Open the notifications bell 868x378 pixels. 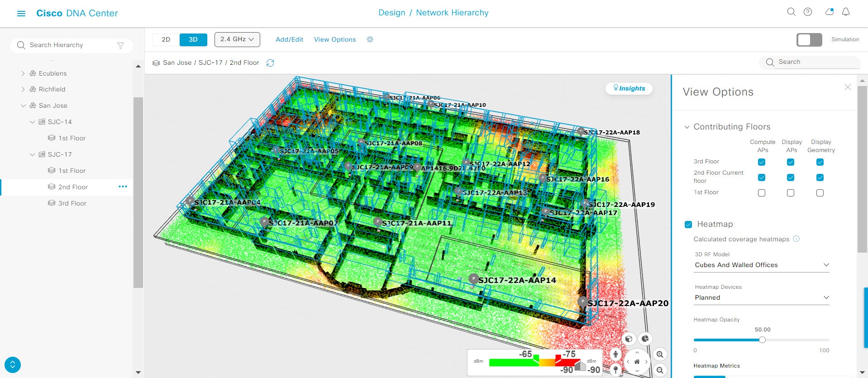[846, 12]
